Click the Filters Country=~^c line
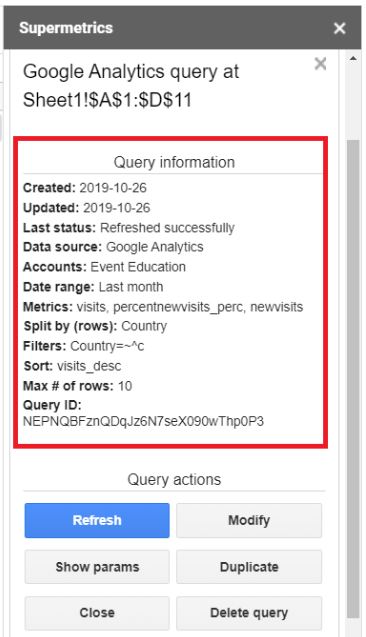Image resolution: width=366 pixels, height=637 pixels. click(x=84, y=346)
